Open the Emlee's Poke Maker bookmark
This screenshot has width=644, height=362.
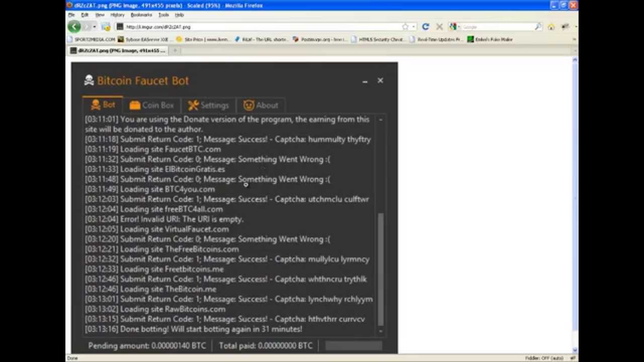click(490, 39)
